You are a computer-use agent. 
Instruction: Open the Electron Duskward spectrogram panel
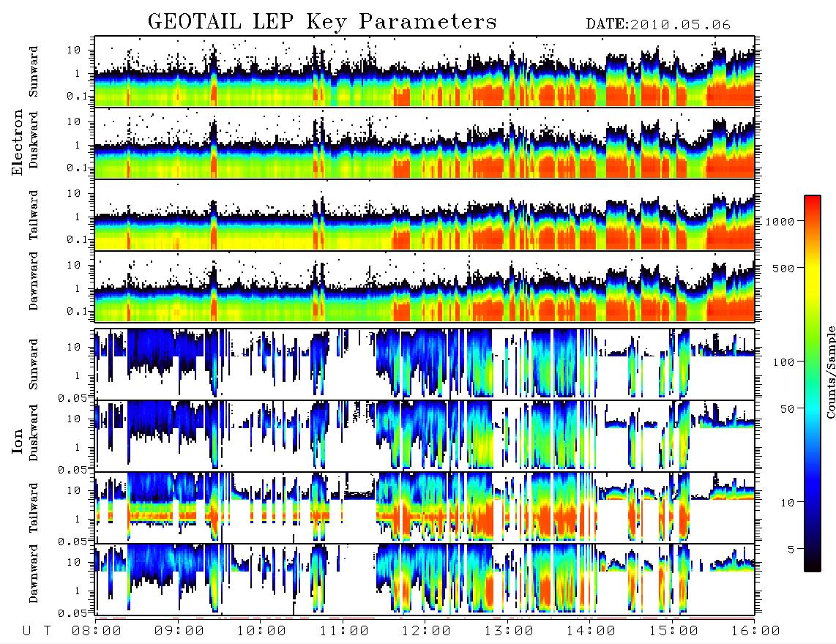pos(425,143)
